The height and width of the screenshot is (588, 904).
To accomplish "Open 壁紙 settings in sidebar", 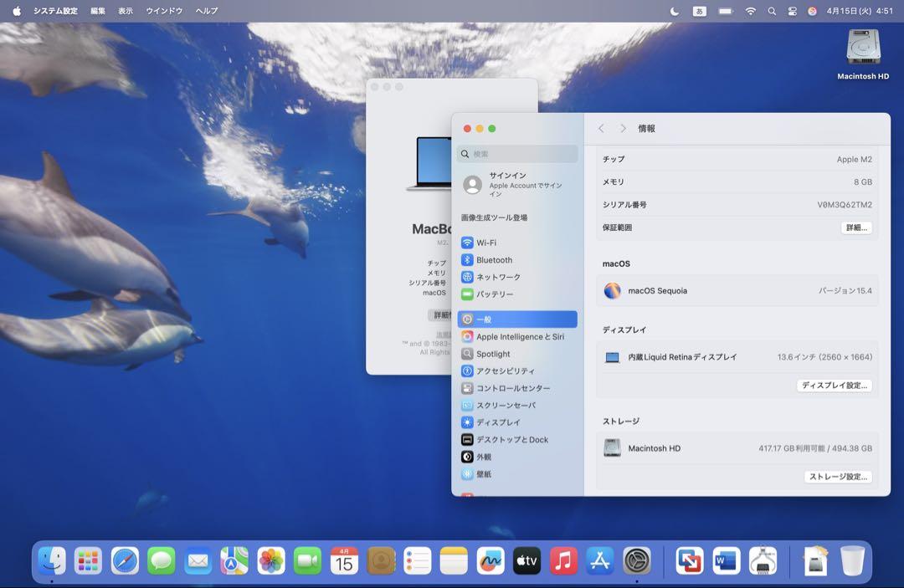I will coord(517,474).
